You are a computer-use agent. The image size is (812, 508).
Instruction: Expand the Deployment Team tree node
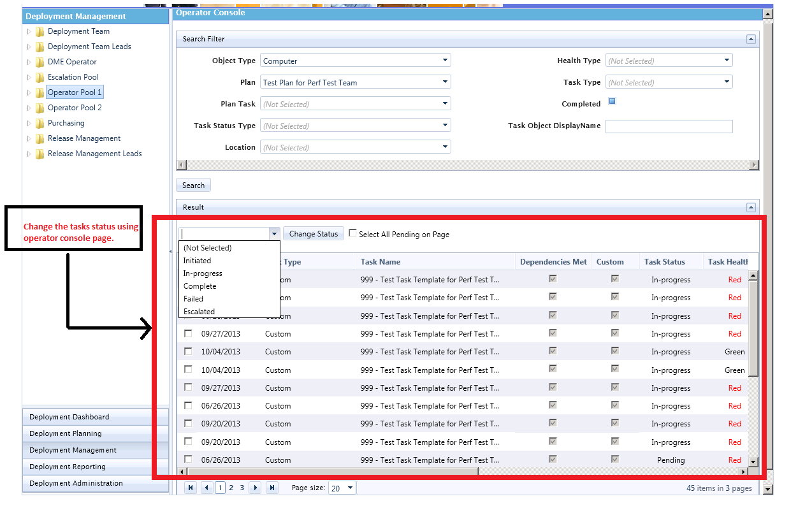[x=28, y=31]
